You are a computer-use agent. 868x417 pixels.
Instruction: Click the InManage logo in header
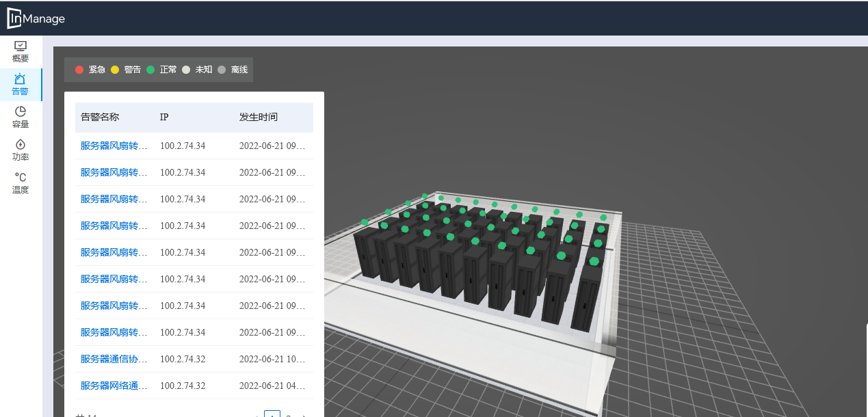coord(36,18)
